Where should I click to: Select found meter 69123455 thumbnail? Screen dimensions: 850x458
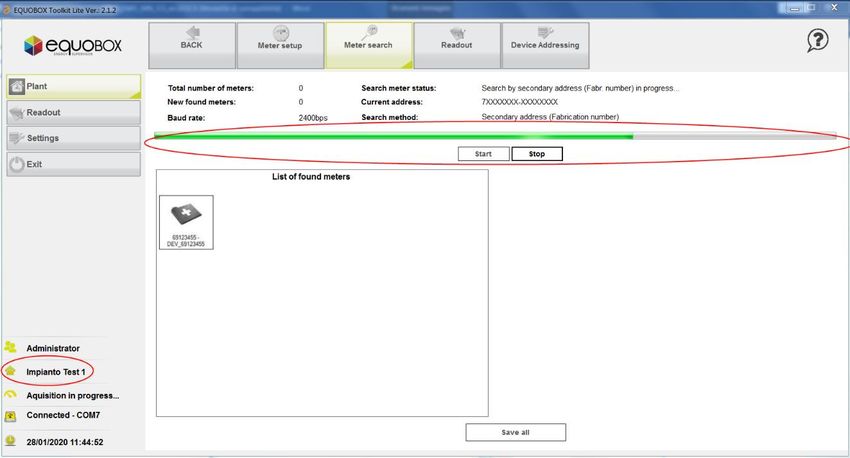186,222
